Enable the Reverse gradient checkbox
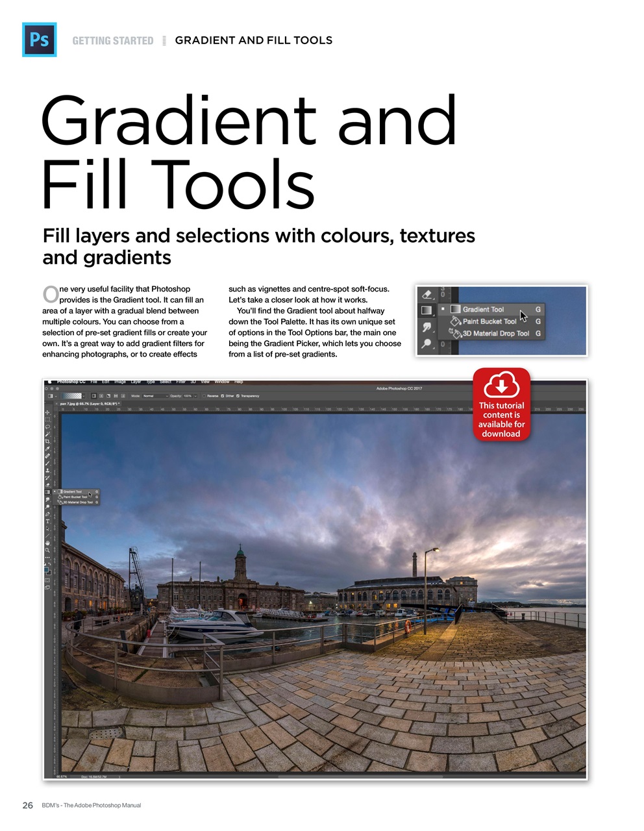644x831 pixels. point(204,395)
